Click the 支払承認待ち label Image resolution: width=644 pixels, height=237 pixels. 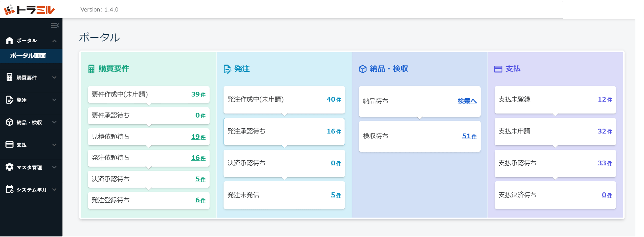pos(518,163)
